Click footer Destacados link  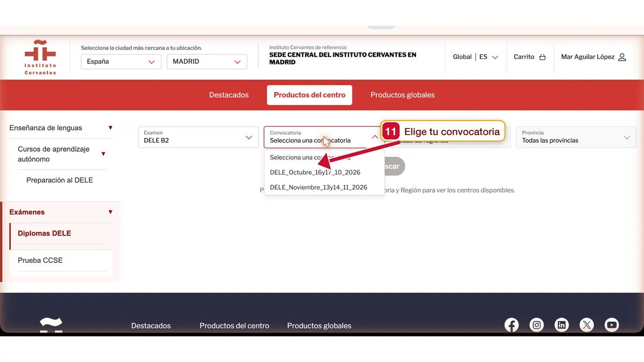(x=151, y=326)
